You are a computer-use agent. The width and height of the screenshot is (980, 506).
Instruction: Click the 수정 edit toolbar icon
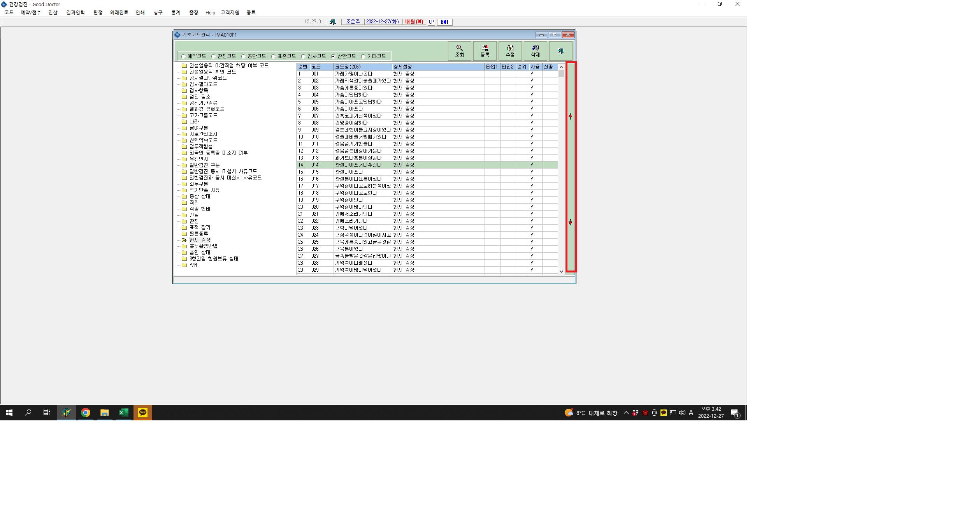[x=510, y=51]
